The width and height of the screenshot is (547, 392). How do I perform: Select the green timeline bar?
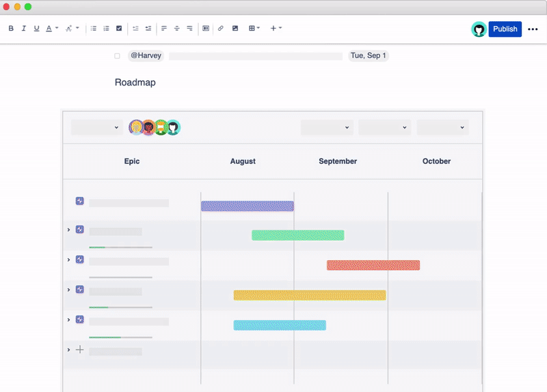[x=298, y=235]
